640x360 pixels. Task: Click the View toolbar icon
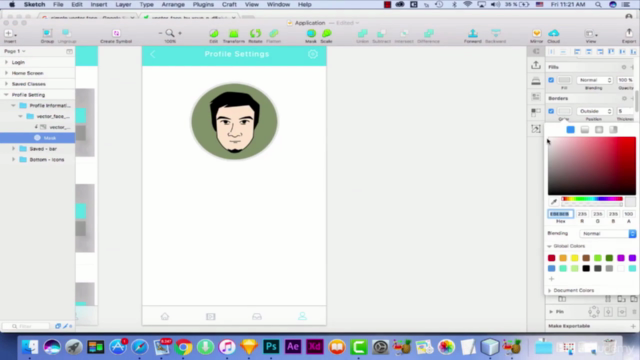591,33
